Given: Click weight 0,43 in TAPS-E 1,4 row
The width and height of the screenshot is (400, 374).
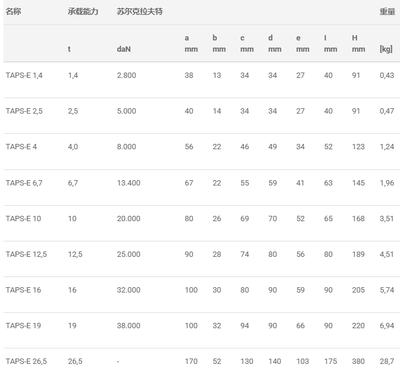Looking at the screenshot, I should [387, 75].
